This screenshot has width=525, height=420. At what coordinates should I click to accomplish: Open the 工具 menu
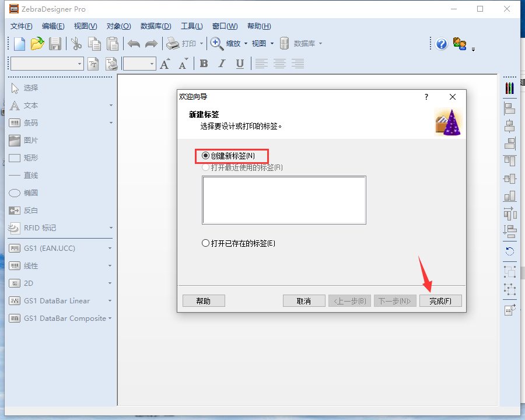191,26
